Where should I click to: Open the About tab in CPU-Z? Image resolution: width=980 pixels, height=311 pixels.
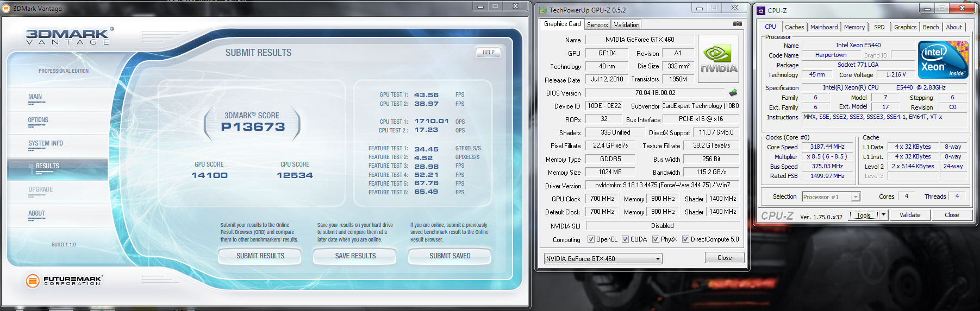[953, 27]
